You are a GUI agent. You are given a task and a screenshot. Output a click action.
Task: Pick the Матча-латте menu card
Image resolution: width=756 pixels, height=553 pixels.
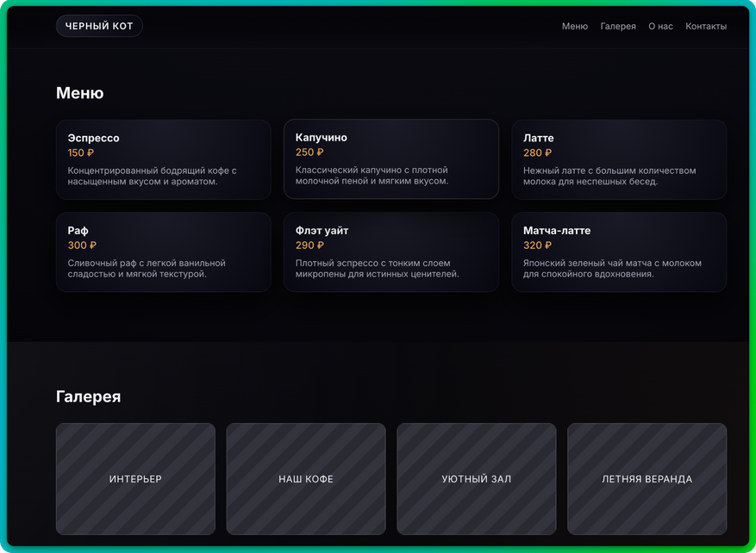click(619, 252)
